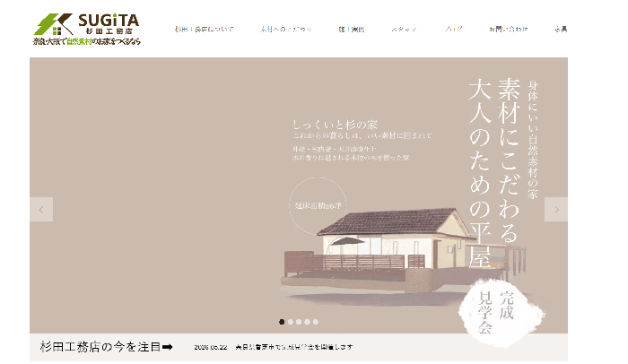Screen dimensions: 628x364
Task: Open the 杉田工務店について menu item
Action: (204, 30)
